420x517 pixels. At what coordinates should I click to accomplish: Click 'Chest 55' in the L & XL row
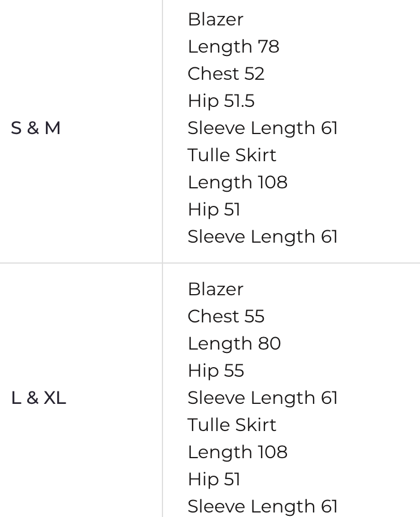coord(226,316)
